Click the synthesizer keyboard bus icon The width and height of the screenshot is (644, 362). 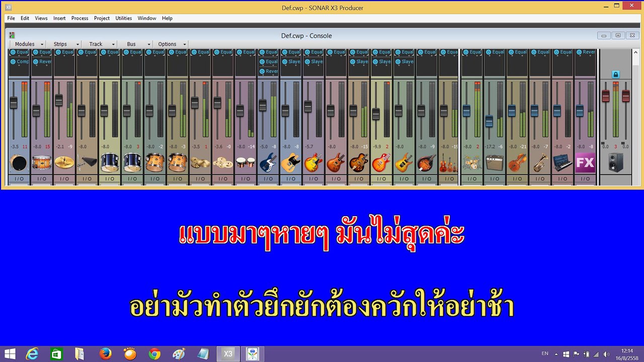(x=562, y=163)
